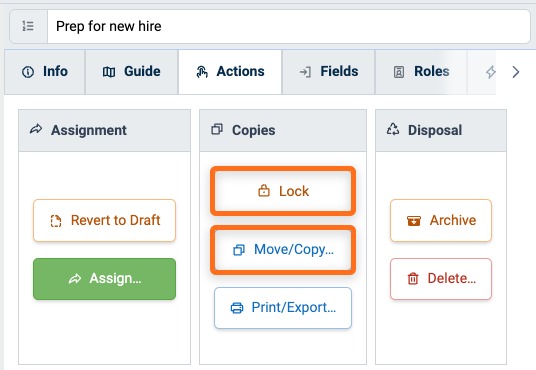Switch to the Roles tab
This screenshot has width=536, height=370.
tap(421, 72)
